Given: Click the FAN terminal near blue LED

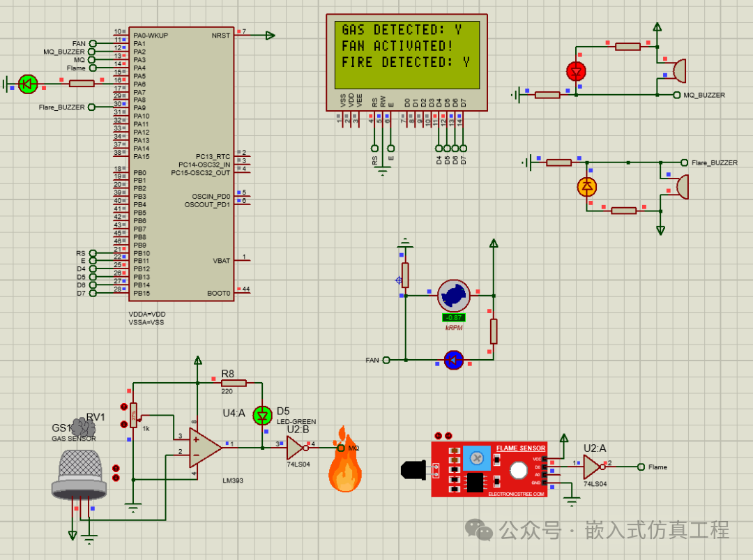Looking at the screenshot, I should pyautogui.click(x=386, y=360).
